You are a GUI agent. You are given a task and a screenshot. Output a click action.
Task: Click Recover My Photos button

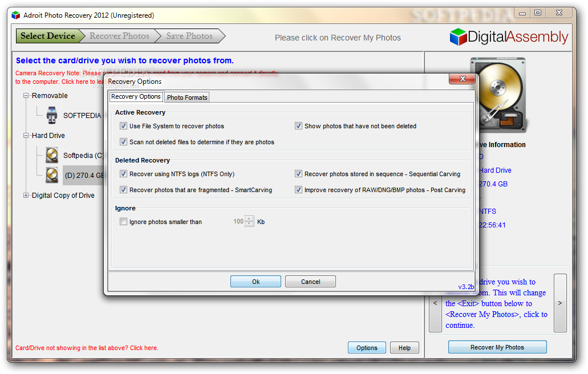[x=497, y=347]
